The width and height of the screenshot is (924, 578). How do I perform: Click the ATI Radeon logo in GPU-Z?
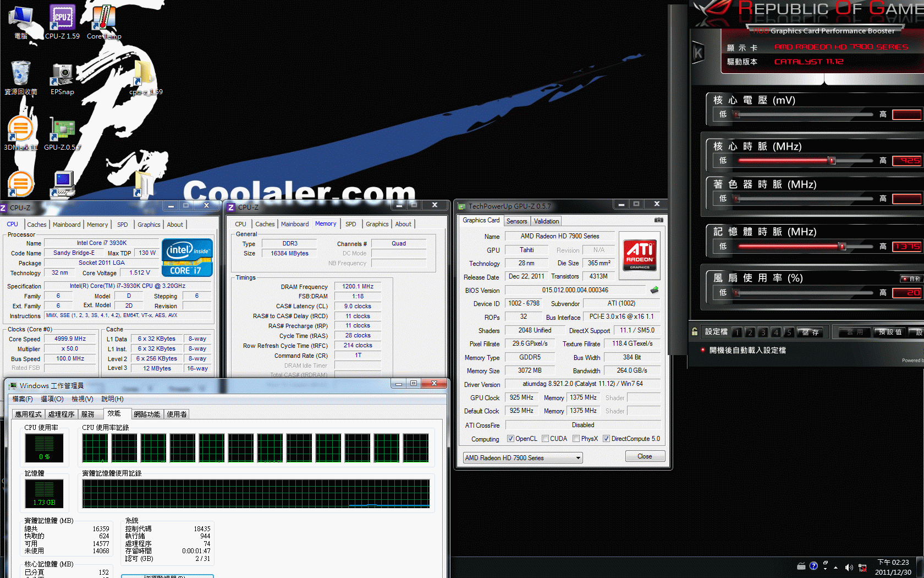click(x=640, y=255)
